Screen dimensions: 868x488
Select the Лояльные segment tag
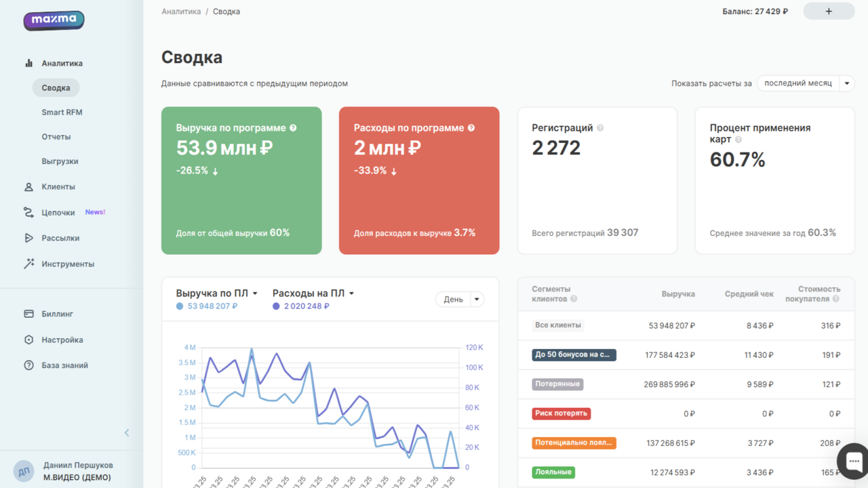coord(554,472)
